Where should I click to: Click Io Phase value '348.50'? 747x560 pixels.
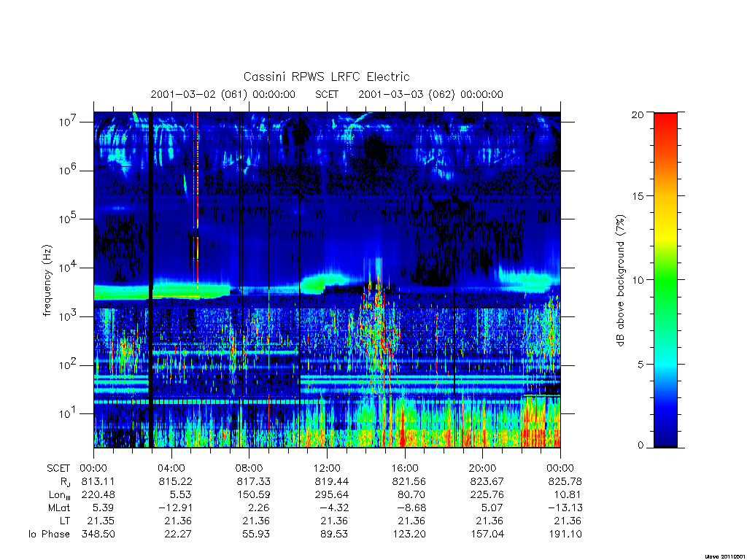coord(98,534)
